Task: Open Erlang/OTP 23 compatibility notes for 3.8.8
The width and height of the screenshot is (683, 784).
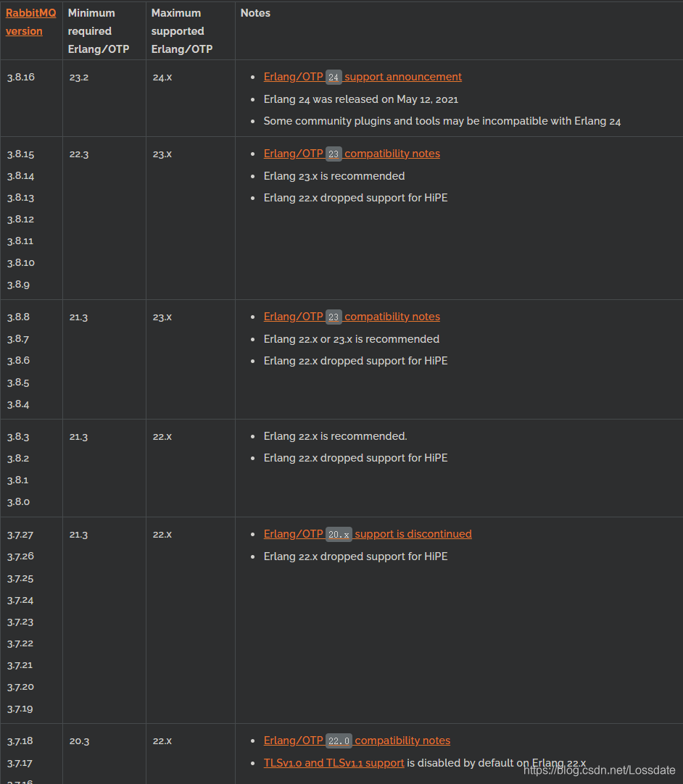Action: (x=352, y=317)
